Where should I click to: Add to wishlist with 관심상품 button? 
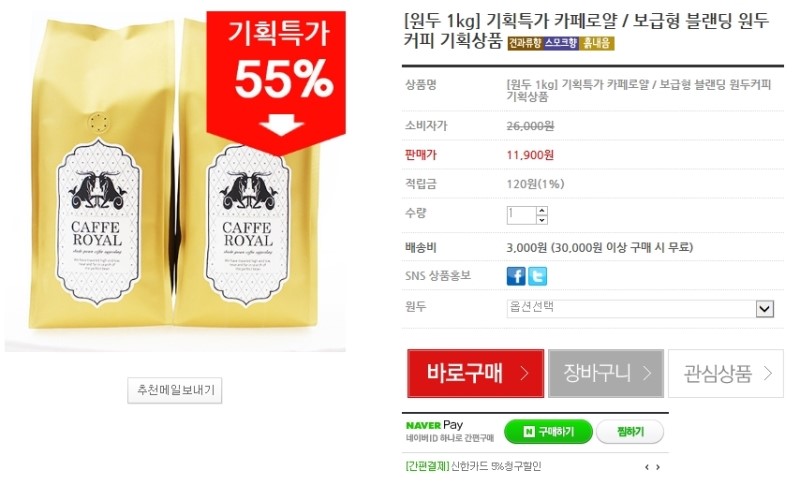726,373
